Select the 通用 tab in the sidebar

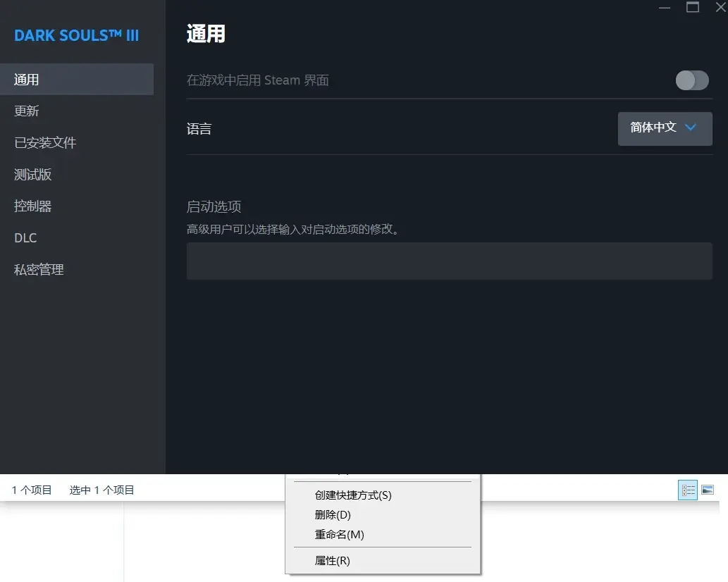(x=77, y=80)
